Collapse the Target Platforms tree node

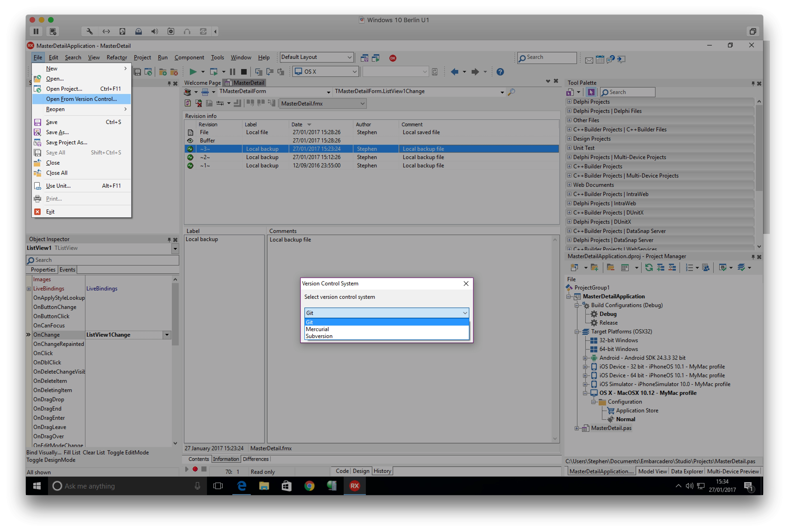577,332
